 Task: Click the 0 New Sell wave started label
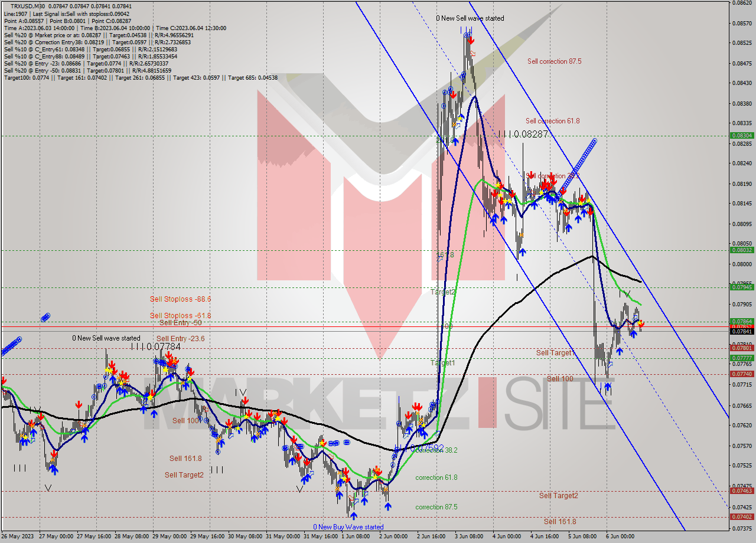(470, 18)
